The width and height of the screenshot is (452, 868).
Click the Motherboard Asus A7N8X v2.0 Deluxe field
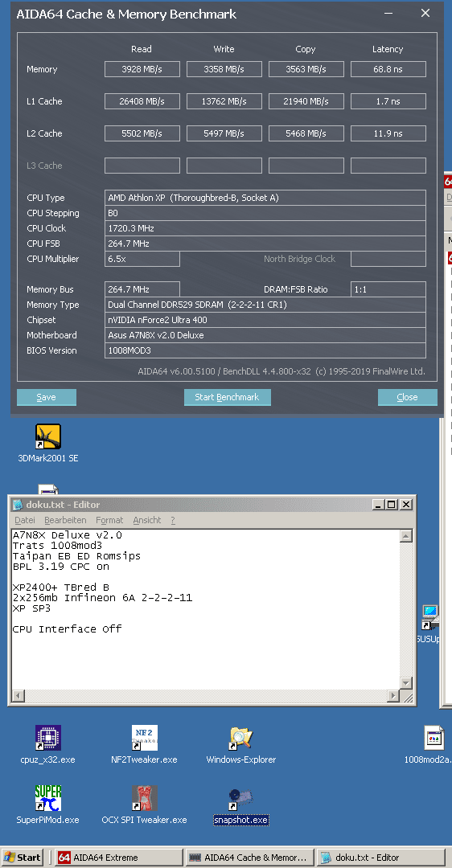(265, 335)
